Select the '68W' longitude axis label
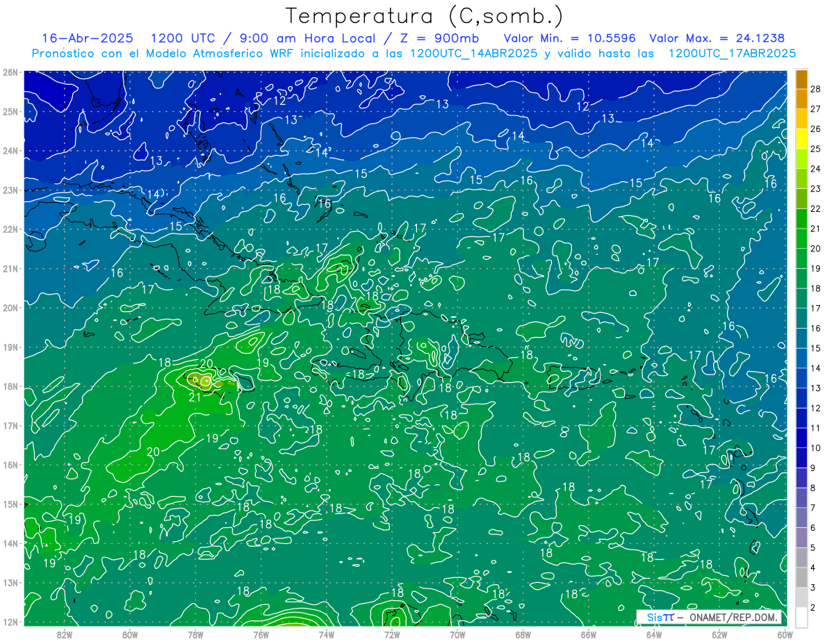Image resolution: width=834 pixels, height=644 pixels. [x=523, y=634]
